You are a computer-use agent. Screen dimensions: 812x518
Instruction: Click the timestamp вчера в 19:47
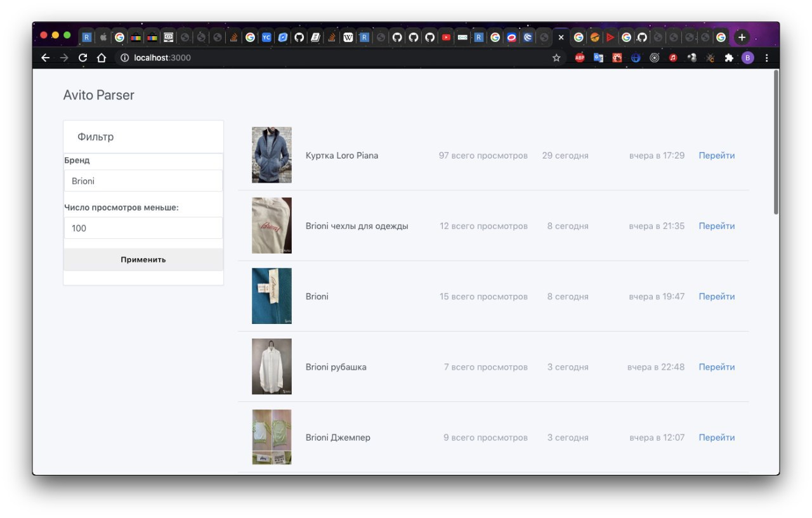pos(657,296)
